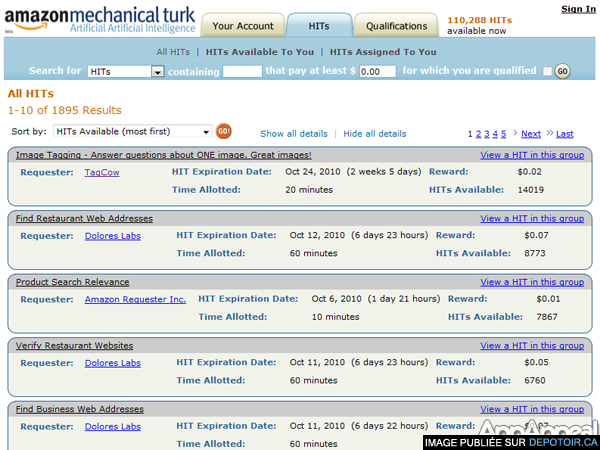The width and height of the screenshot is (600, 450).
Task: Open Dolores Labs requester for Find Restaurant Web Addresses
Action: 112,236
